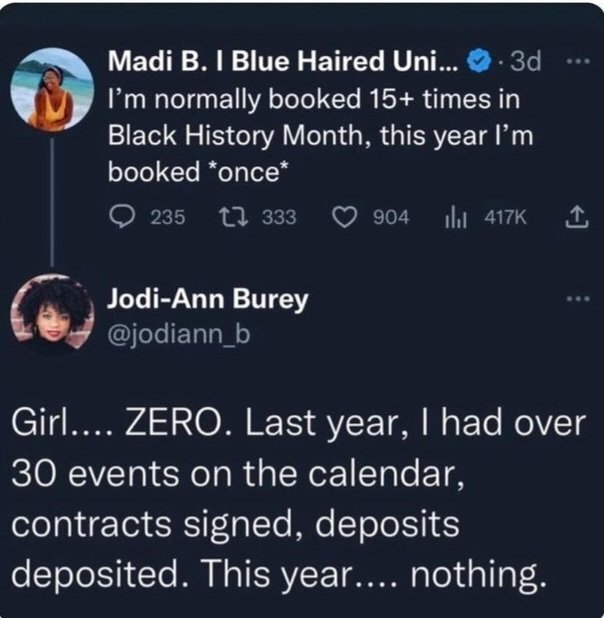Click the reply speech bubble icon
604x618 pixels.
click(x=122, y=216)
